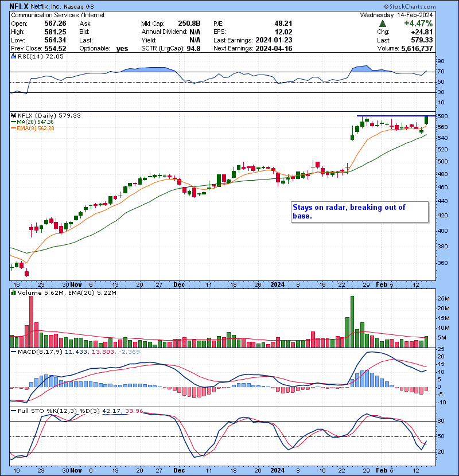This screenshot has height=476, width=459.
Task: Click the Dec marker on price date axis
Action: (179, 284)
